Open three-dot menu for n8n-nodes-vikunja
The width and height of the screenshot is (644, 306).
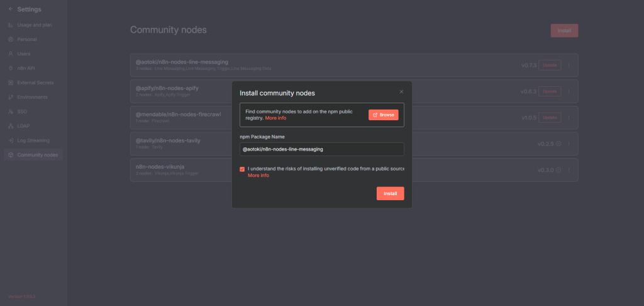(x=569, y=170)
